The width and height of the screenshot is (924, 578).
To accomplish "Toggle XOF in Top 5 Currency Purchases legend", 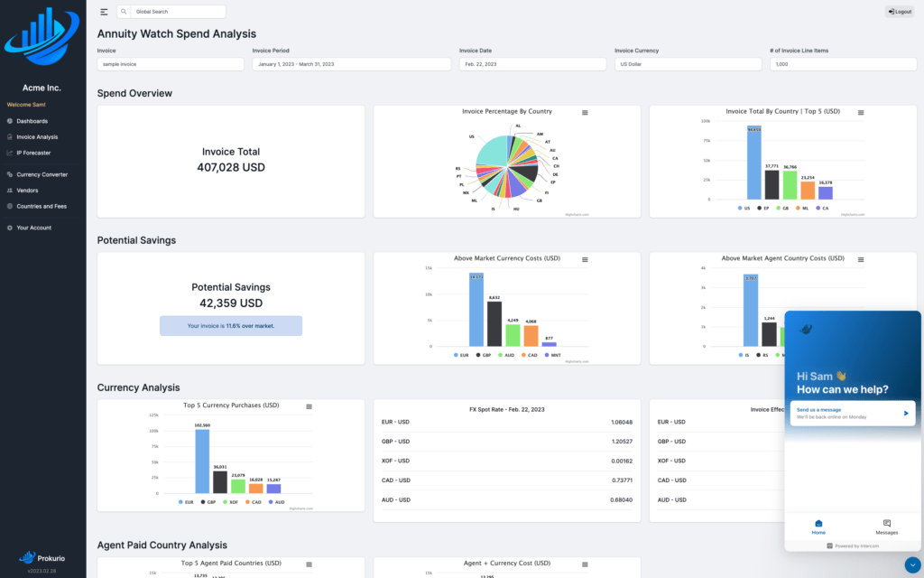I will click(x=230, y=502).
